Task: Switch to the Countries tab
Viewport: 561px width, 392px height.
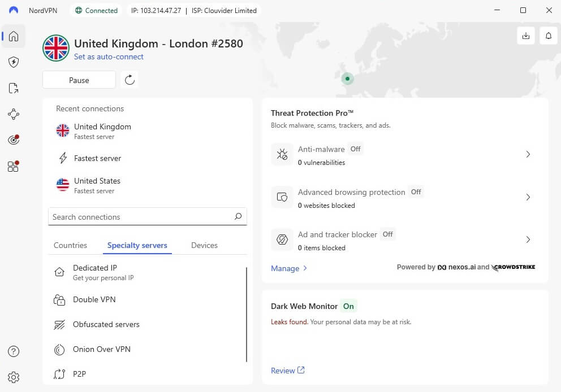Action: pos(70,245)
